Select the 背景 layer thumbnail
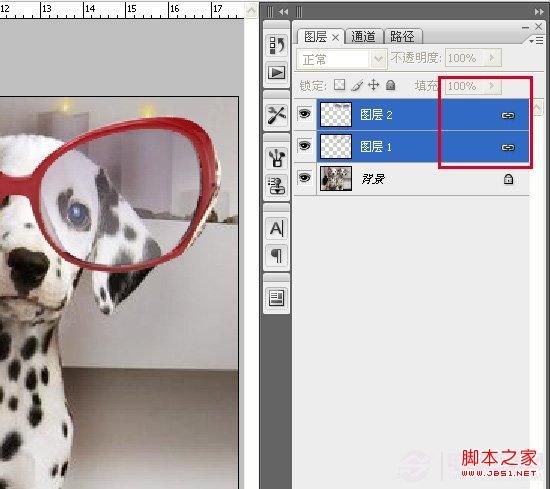This screenshot has width=550, height=489. (x=336, y=179)
